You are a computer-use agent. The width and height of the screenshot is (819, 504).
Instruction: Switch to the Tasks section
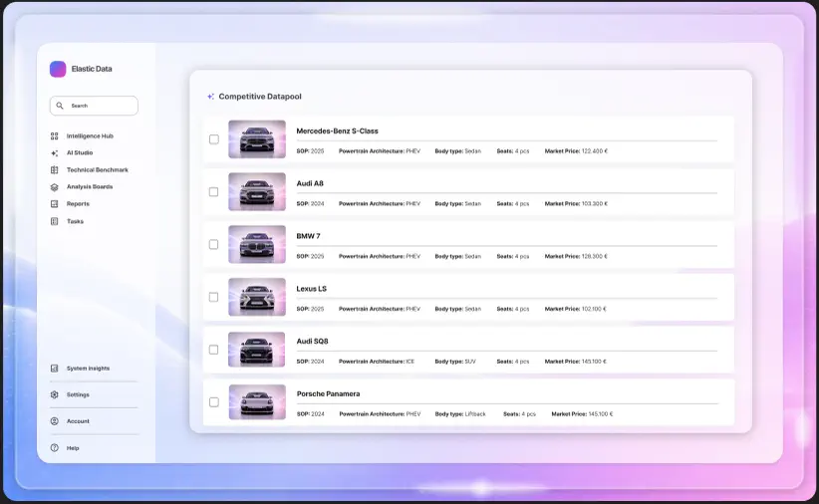click(75, 221)
